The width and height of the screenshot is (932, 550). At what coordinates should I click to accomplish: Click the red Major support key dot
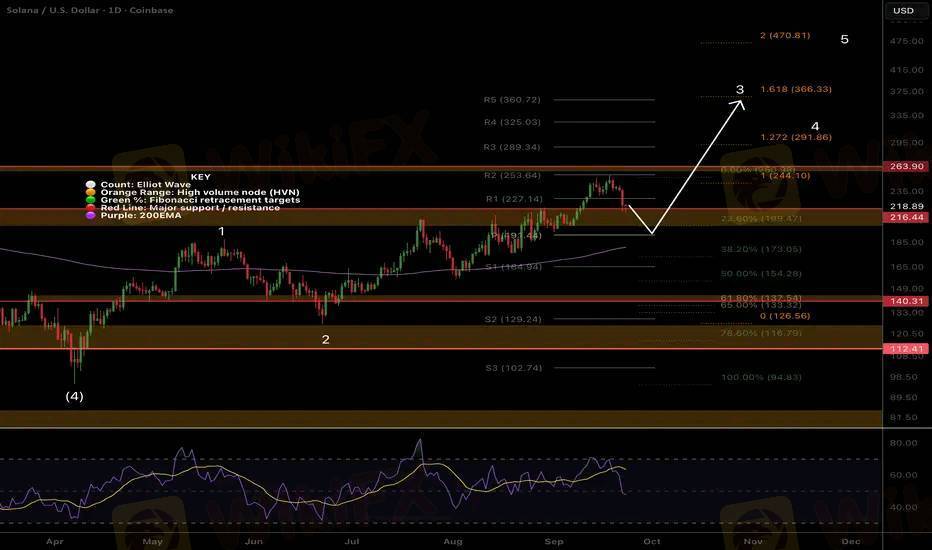[x=91, y=207]
